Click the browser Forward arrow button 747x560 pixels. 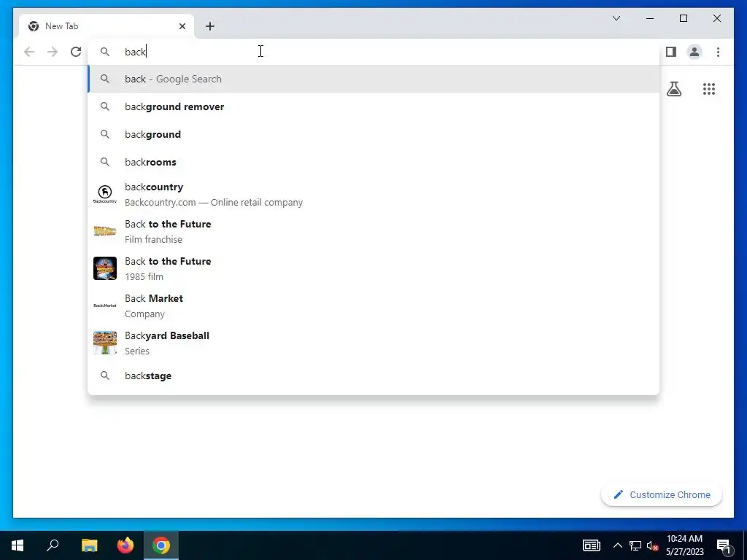pyautogui.click(x=53, y=52)
